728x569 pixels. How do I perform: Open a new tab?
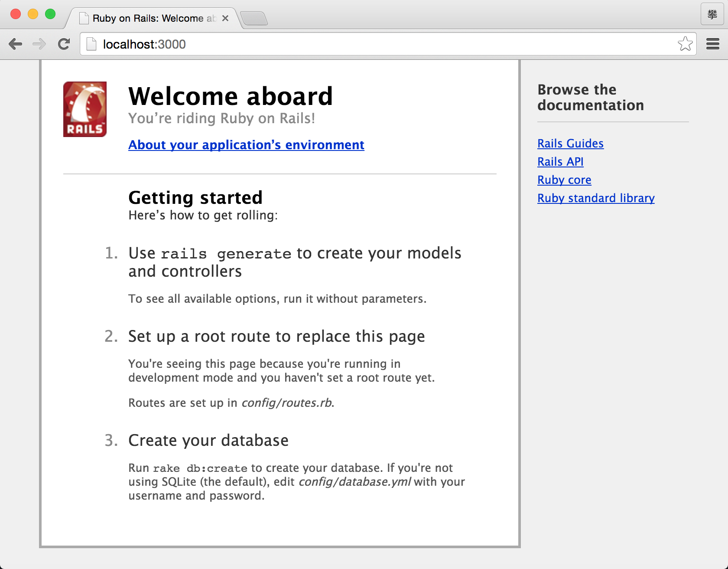tap(254, 18)
